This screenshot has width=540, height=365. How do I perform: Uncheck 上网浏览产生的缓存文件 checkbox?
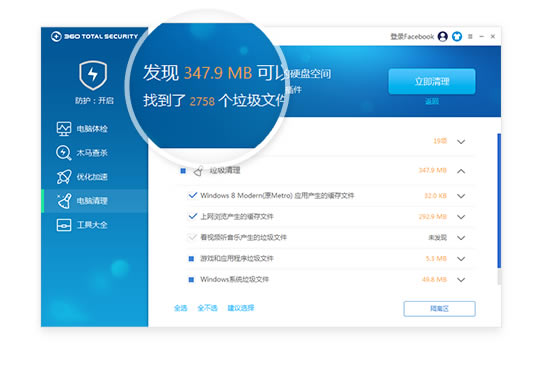click(193, 216)
